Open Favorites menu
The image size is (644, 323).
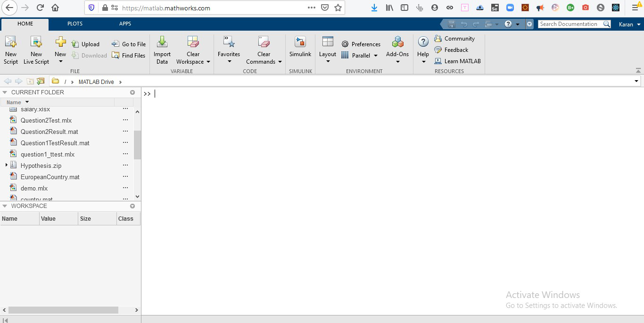click(x=229, y=50)
